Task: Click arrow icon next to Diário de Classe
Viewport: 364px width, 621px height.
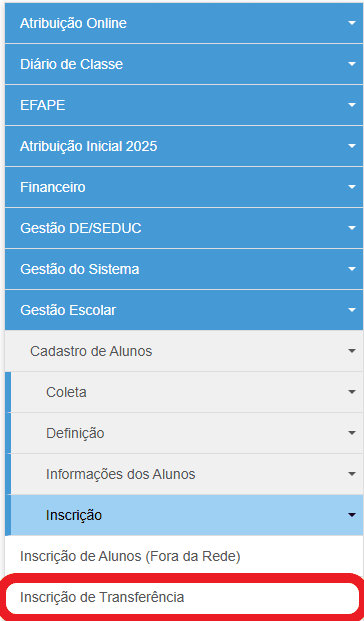Action: pos(352,64)
